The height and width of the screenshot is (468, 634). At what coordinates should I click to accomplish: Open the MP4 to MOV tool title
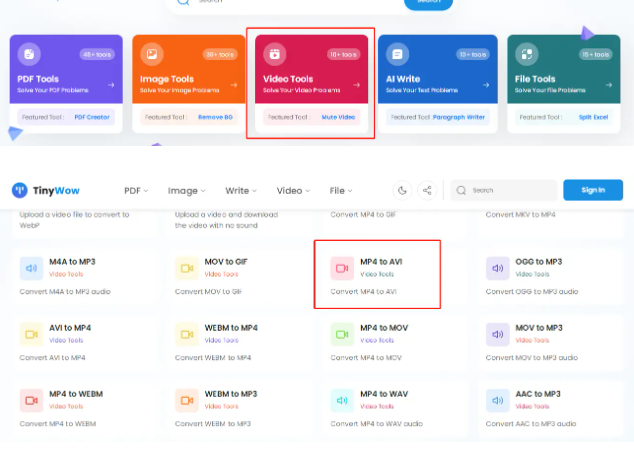(x=384, y=328)
